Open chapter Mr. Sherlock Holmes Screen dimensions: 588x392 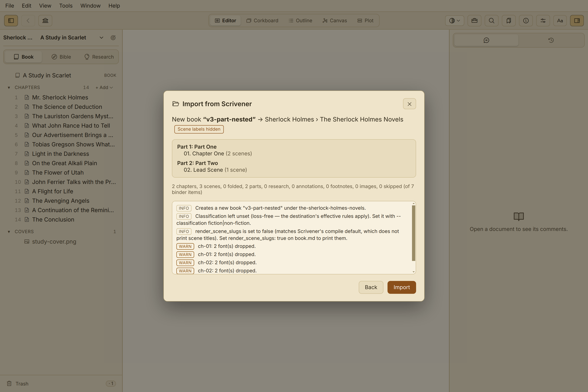(61, 97)
